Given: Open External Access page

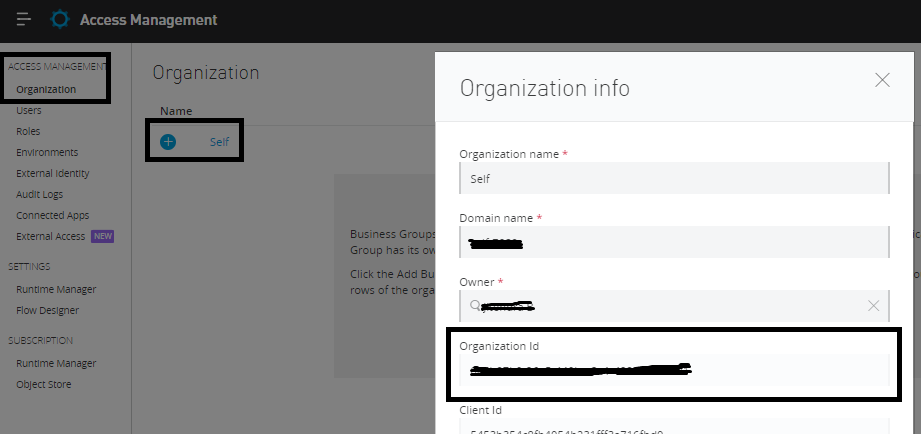Looking at the screenshot, I should coord(51,236).
